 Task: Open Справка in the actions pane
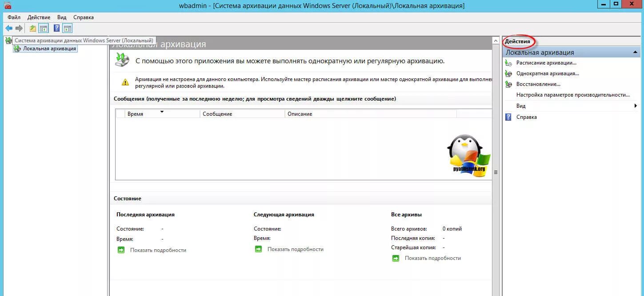tap(526, 117)
